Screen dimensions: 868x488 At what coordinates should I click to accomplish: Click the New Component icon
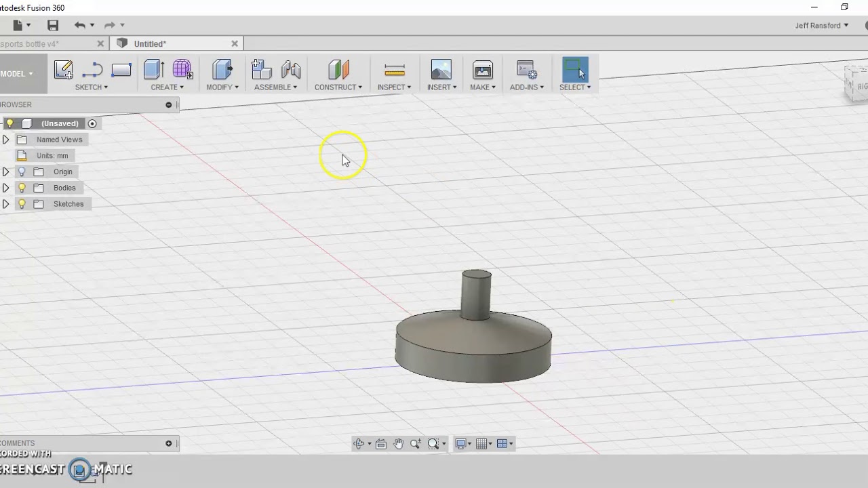point(261,70)
